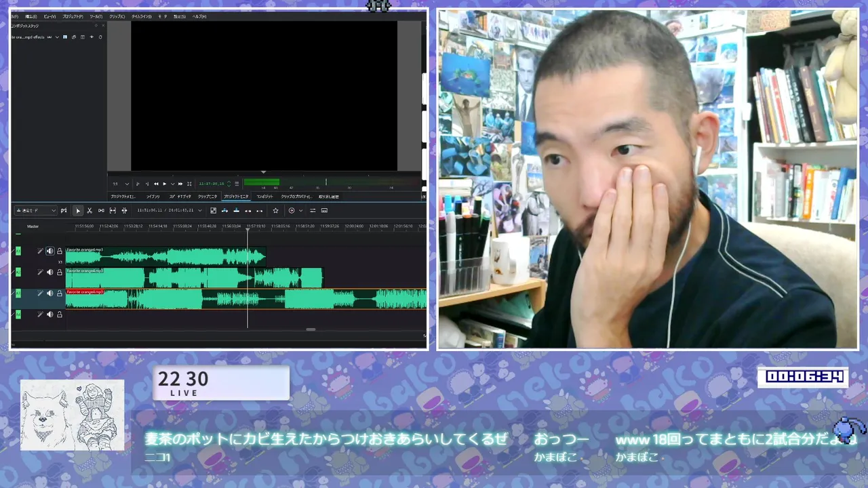Click the monitor timecode field
868x488 pixels.
(212, 184)
